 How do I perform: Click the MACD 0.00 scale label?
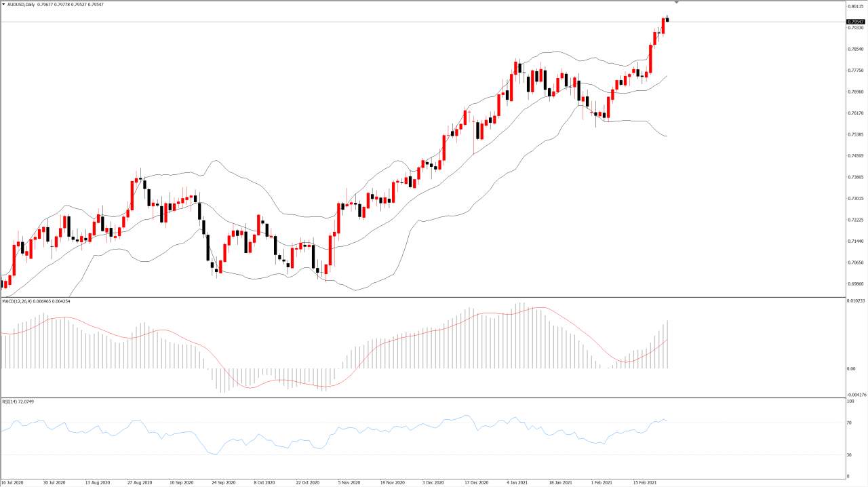point(852,368)
